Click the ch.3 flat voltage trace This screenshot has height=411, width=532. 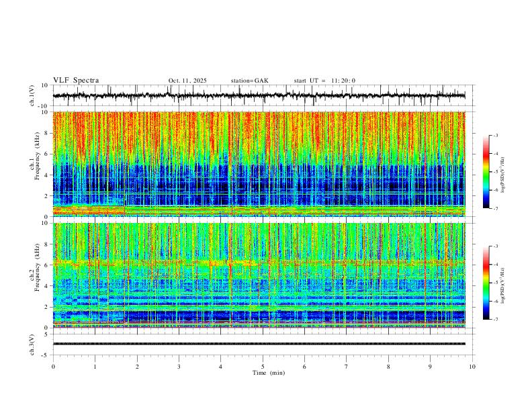[x=259, y=344]
